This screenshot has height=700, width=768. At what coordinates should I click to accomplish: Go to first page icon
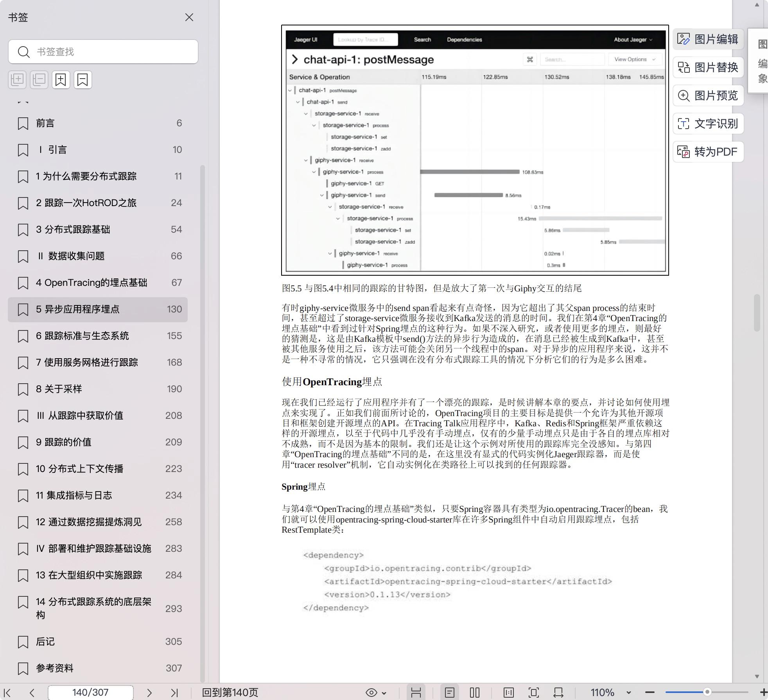(x=7, y=693)
